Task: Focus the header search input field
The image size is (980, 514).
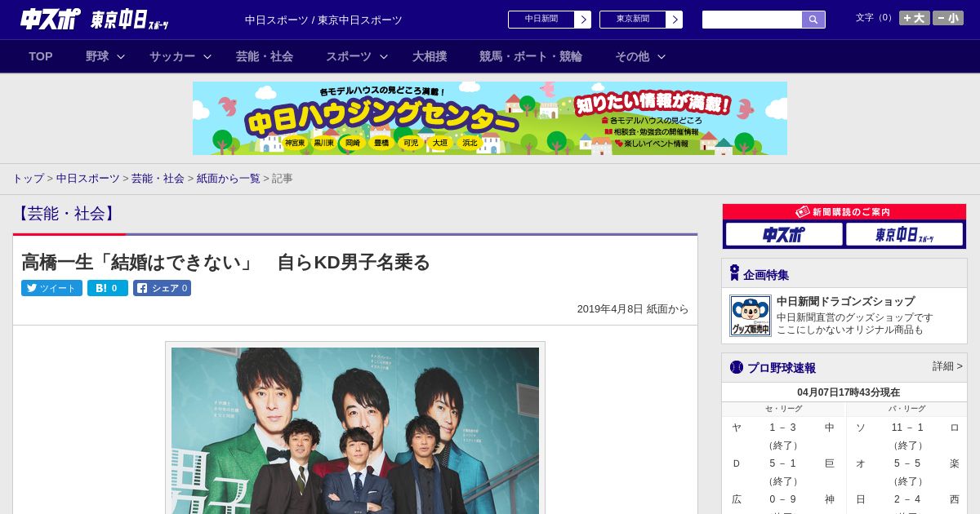Action: (752, 20)
